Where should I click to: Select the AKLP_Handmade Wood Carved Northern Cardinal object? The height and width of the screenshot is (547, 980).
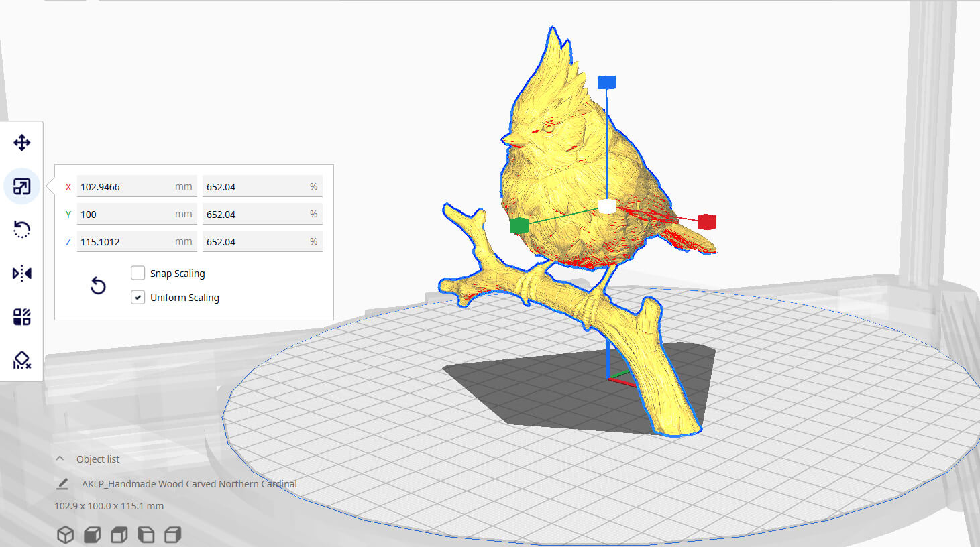(x=189, y=483)
